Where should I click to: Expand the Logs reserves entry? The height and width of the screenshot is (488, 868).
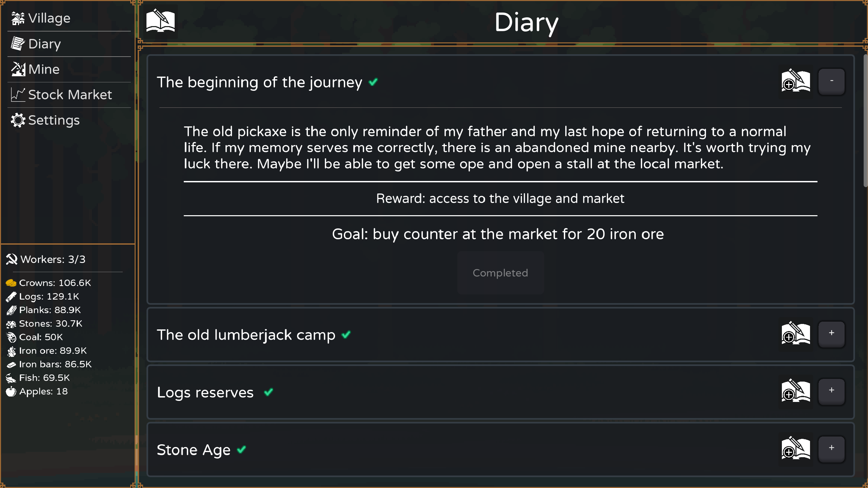(x=831, y=391)
